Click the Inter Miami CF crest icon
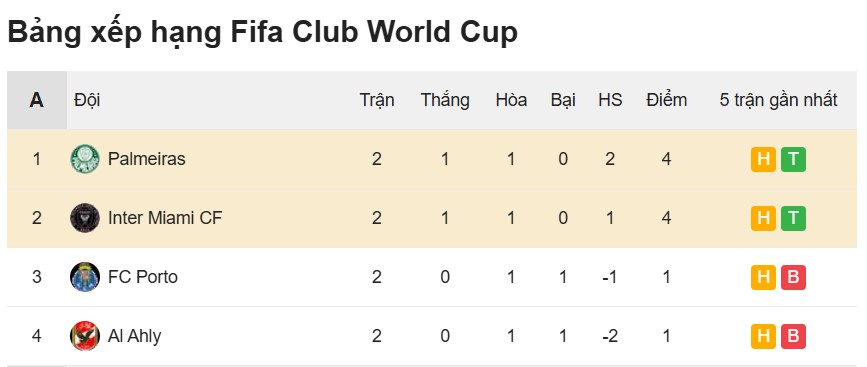 point(85,218)
